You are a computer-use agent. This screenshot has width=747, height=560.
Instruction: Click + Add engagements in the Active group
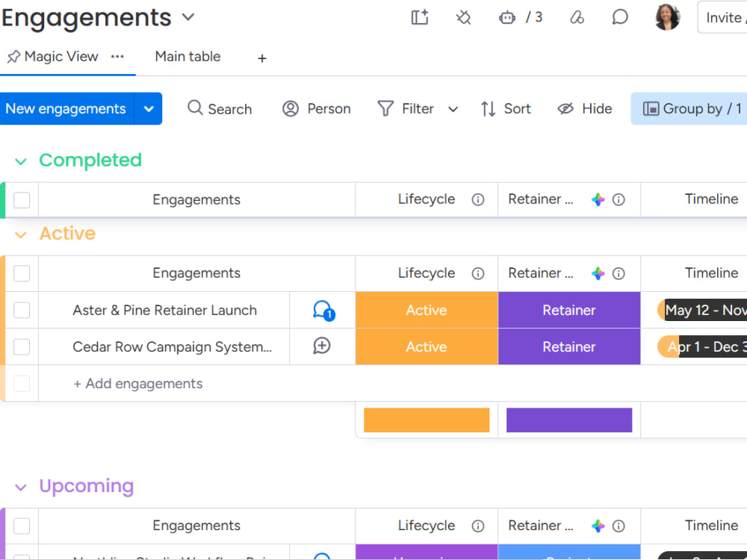138,383
